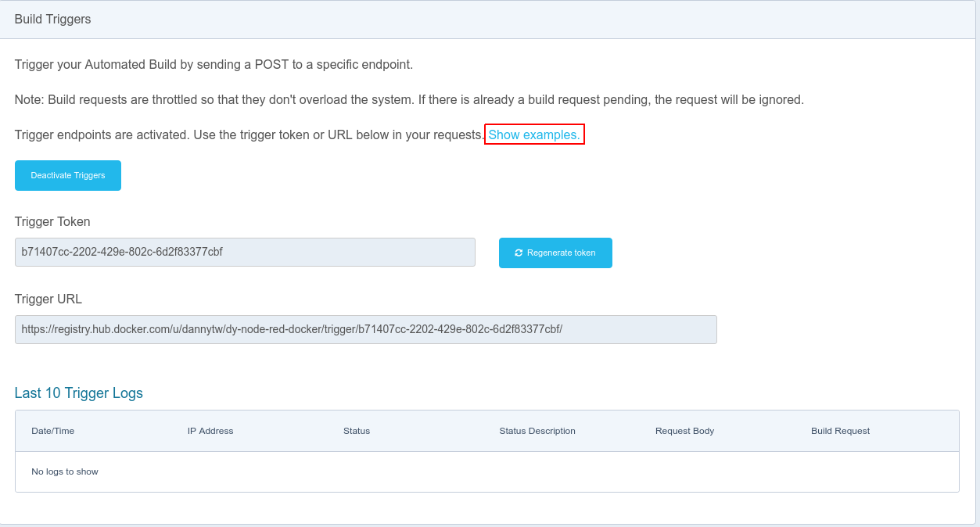Click the Date/Time column header
The height and width of the screenshot is (527, 980).
click(x=53, y=431)
